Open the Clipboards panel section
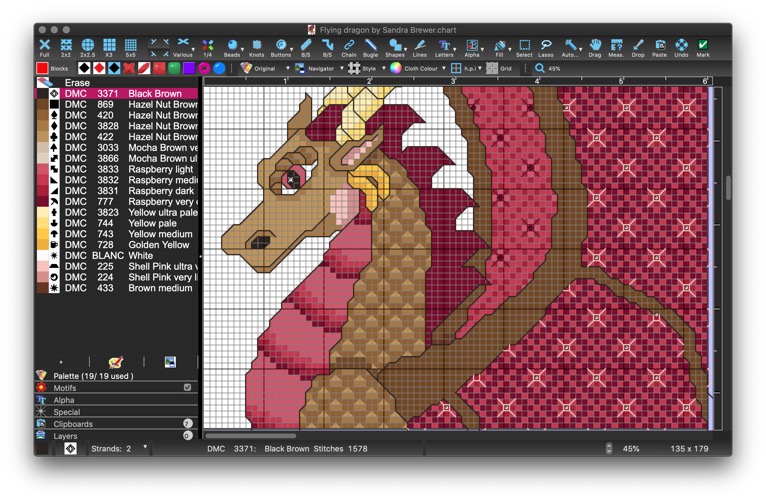The width and height of the screenshot is (766, 501). [x=117, y=424]
